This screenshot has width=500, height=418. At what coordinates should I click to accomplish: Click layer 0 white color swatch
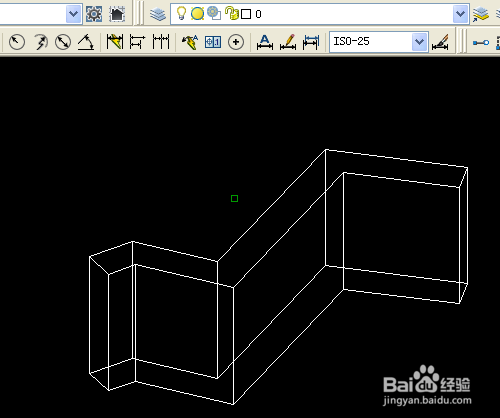click(246, 14)
